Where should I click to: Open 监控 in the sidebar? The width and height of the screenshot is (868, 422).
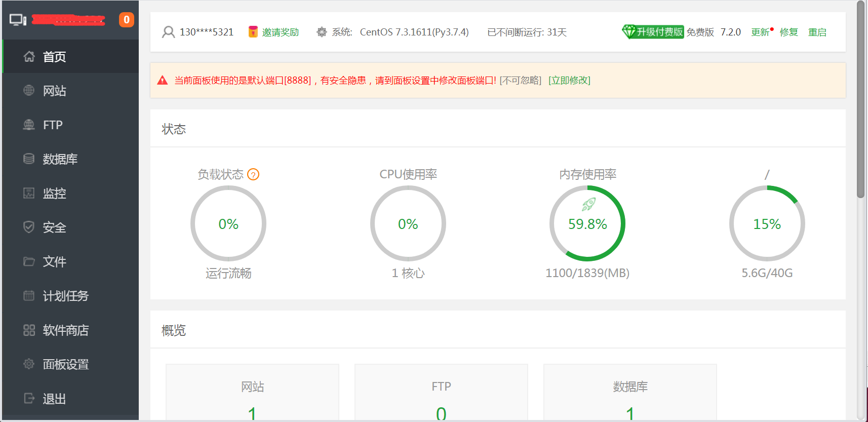(x=70, y=193)
